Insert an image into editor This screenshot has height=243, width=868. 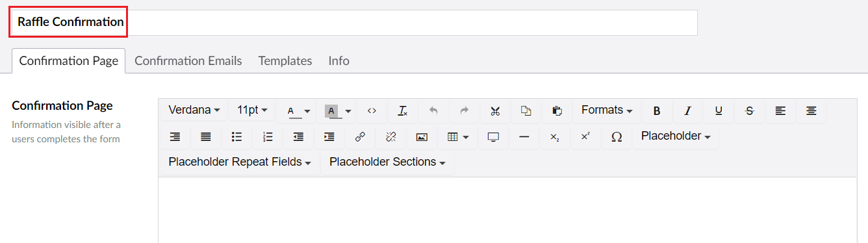point(422,137)
